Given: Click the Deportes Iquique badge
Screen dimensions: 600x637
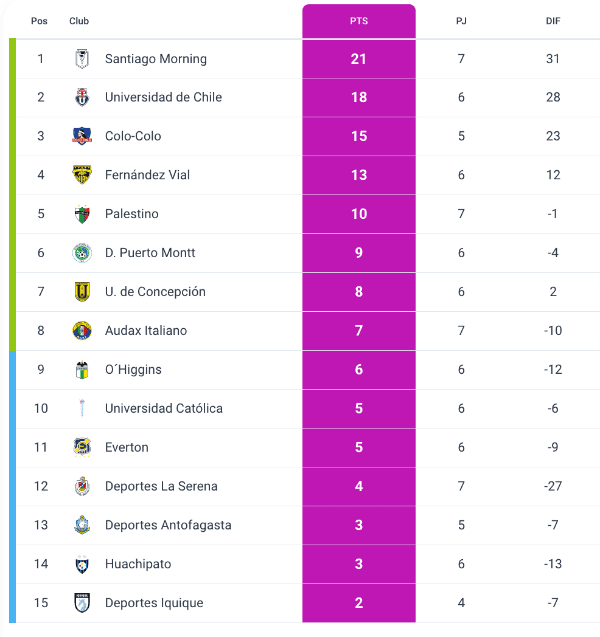Looking at the screenshot, I should [82, 603].
